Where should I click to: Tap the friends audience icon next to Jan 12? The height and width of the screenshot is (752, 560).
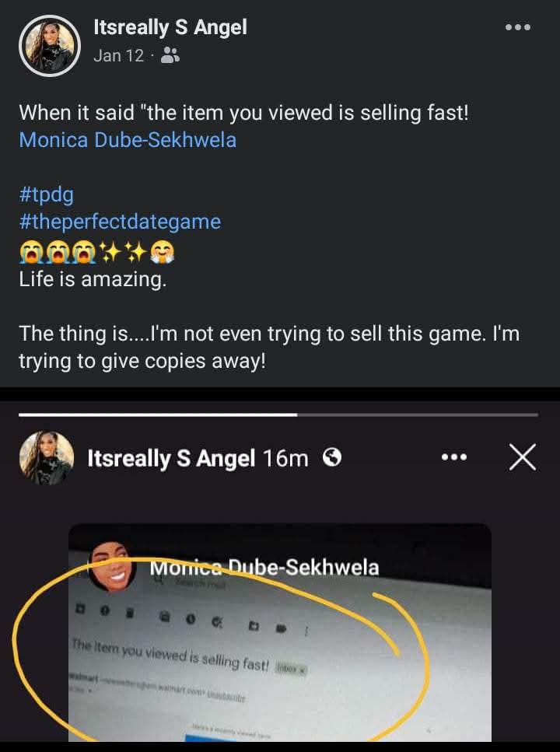171,56
